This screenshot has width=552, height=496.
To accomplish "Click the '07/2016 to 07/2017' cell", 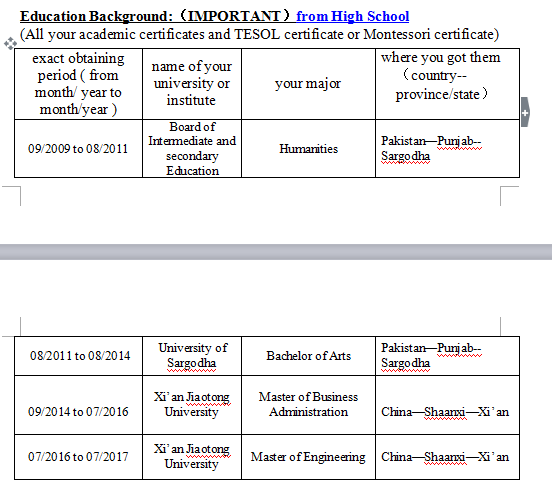I will (x=79, y=457).
